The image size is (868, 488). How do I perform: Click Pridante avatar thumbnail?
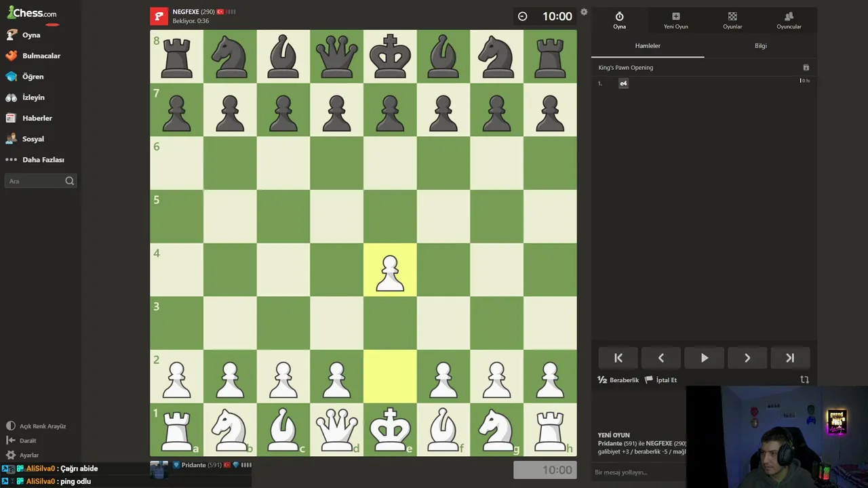click(159, 469)
